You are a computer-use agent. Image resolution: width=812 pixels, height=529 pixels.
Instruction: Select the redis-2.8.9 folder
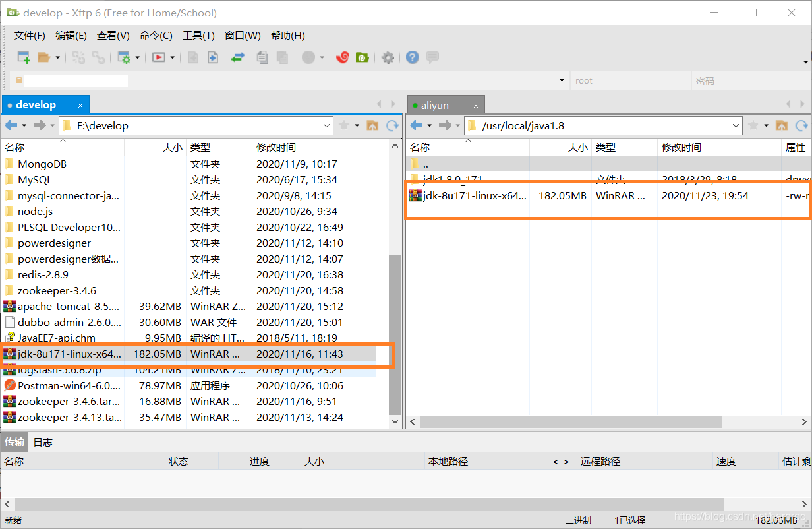coord(43,274)
